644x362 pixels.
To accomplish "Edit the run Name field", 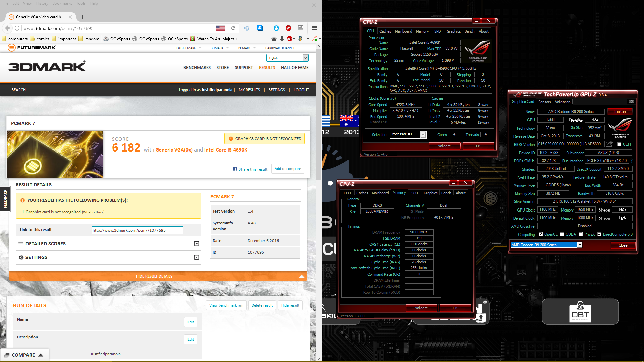I will (191, 322).
